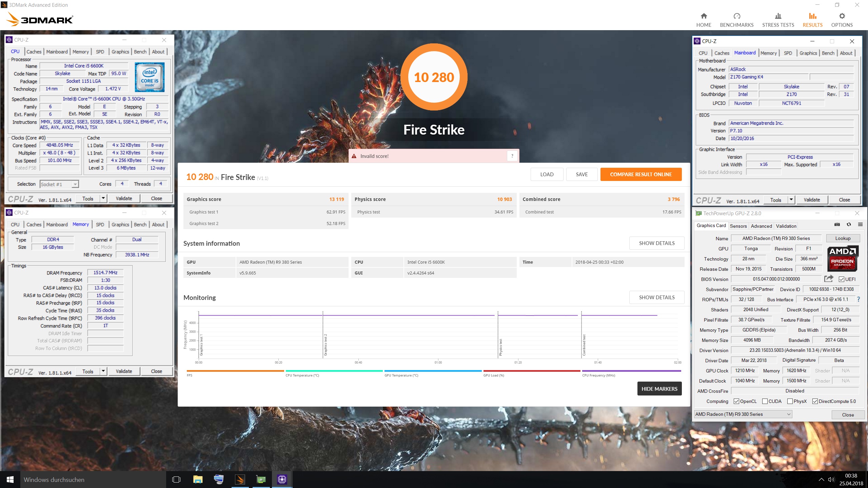
Task: Toggle the DirectCompute 5.0 checkbox
Action: tap(815, 401)
